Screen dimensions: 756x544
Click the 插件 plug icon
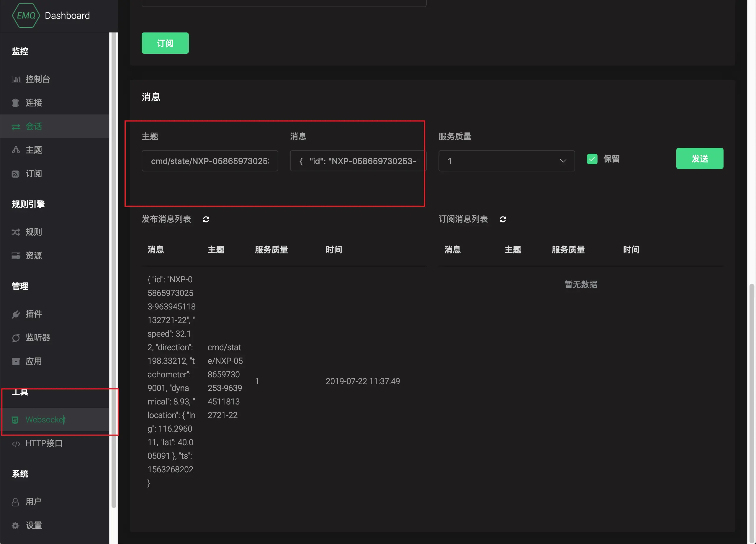point(16,314)
